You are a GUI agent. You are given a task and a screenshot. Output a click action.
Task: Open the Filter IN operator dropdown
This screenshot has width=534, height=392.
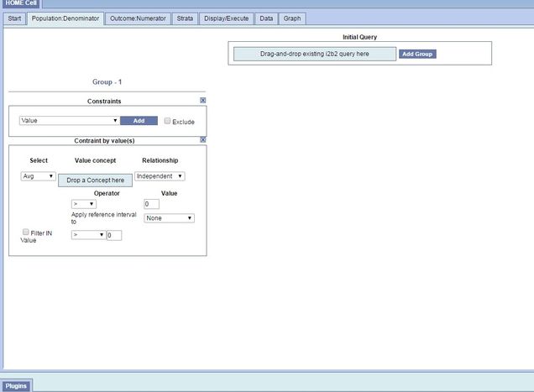pos(89,235)
